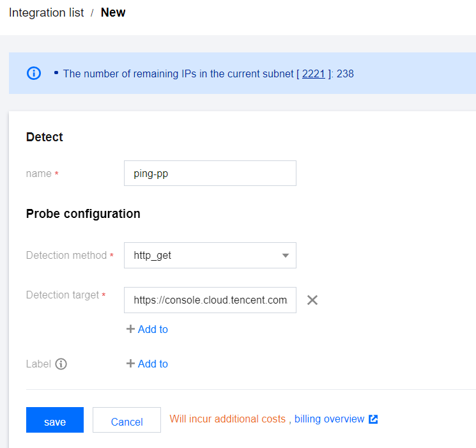
Task: Click the external link icon after billing overview
Action: (374, 419)
